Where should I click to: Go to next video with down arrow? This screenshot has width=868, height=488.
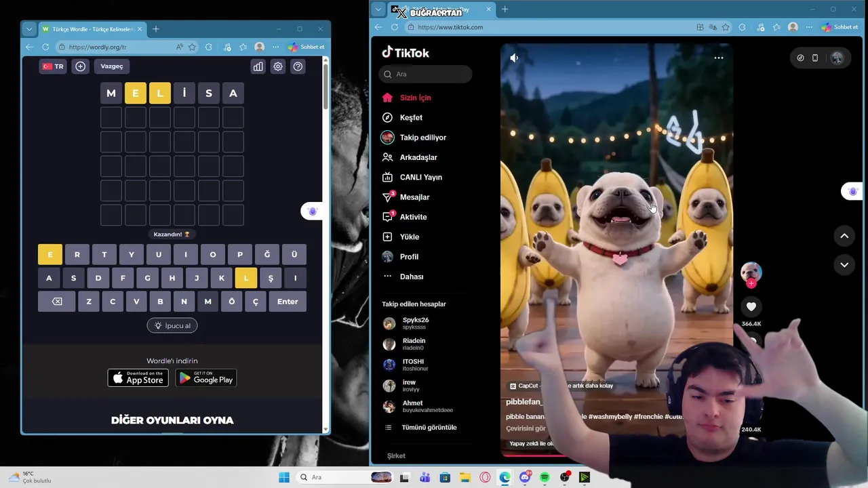844,264
